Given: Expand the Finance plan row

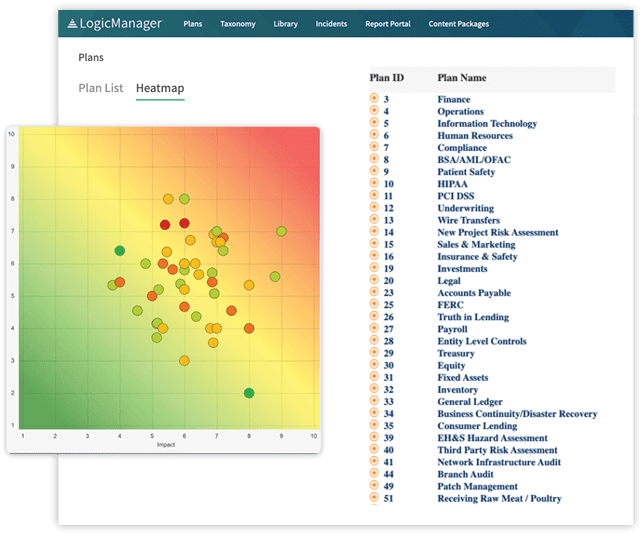Looking at the screenshot, I should tap(374, 99).
